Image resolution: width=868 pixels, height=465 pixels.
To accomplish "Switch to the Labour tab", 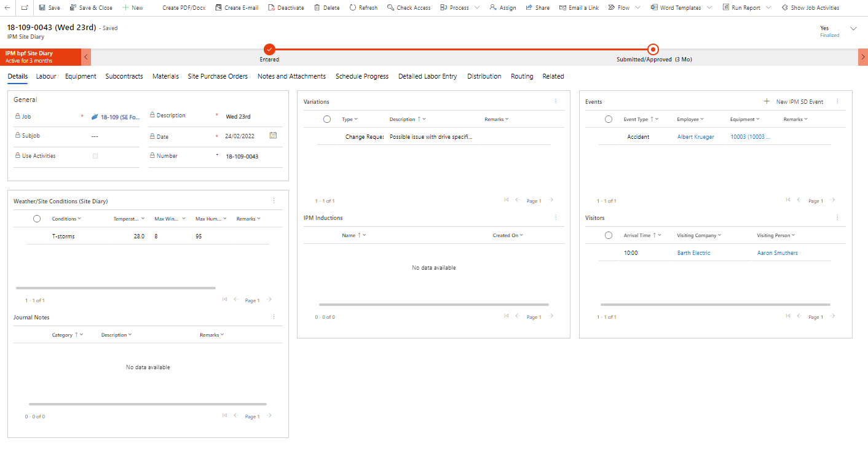I will point(45,76).
